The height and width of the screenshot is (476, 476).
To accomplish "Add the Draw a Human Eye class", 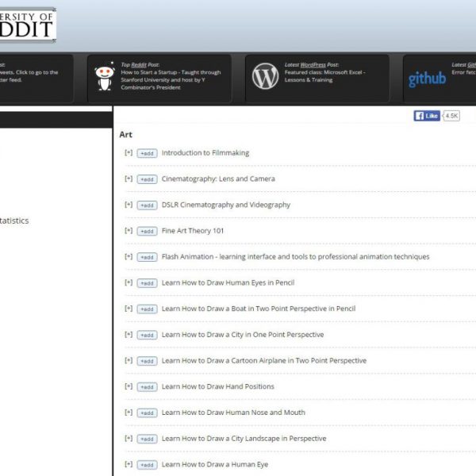I will (x=147, y=465).
